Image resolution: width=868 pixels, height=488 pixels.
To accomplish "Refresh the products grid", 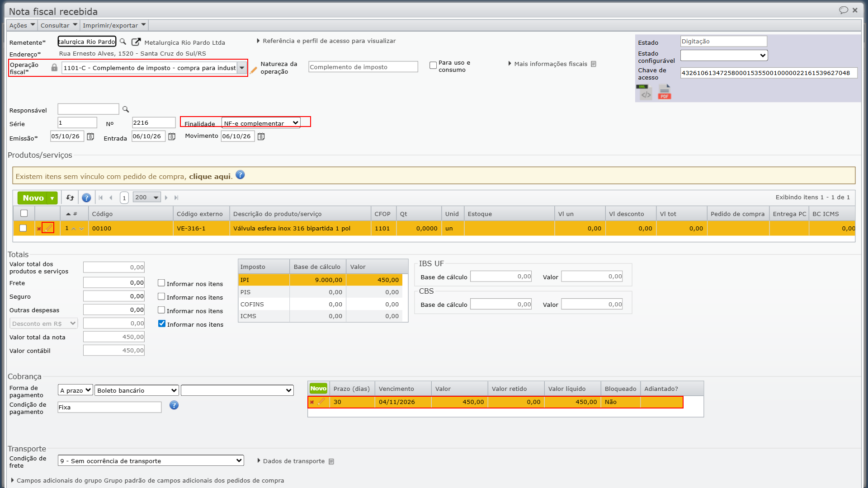I will [70, 197].
